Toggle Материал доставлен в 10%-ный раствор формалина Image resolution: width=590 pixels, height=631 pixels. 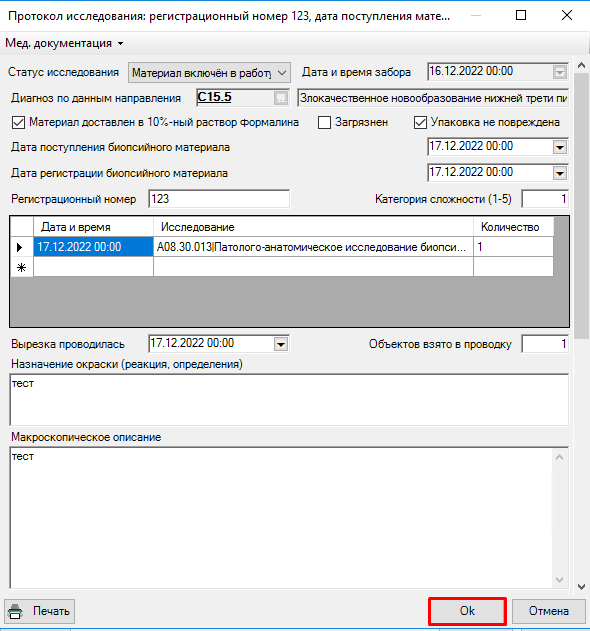click(19, 122)
